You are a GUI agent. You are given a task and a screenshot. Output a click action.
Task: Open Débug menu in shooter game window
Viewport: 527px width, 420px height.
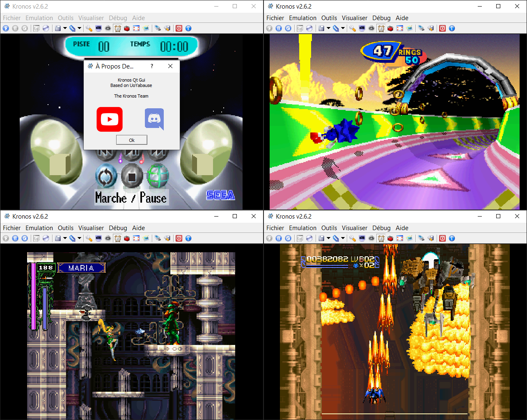click(x=381, y=228)
